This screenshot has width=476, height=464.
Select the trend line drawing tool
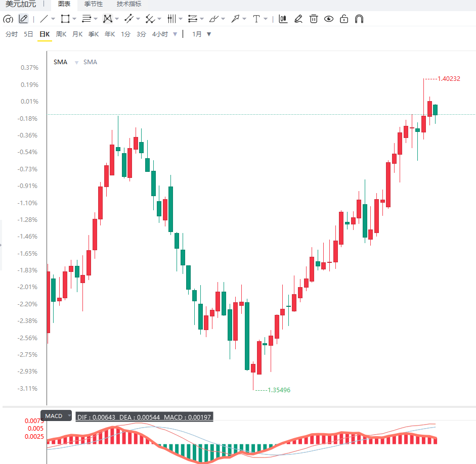tap(44, 19)
